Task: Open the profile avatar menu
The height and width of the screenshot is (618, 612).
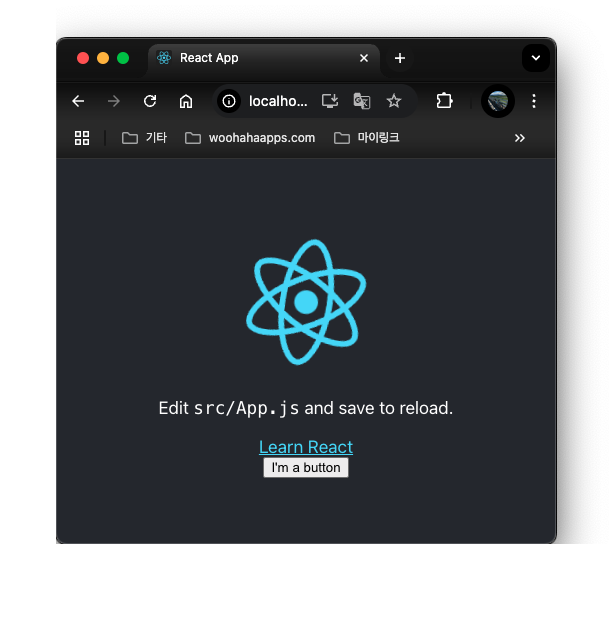Action: [498, 101]
